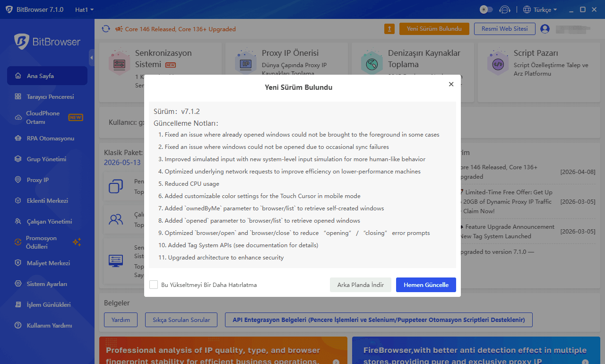The height and width of the screenshot is (364, 605).
Task: Click the Proxy IP Önerisi card icon
Action: click(246, 63)
